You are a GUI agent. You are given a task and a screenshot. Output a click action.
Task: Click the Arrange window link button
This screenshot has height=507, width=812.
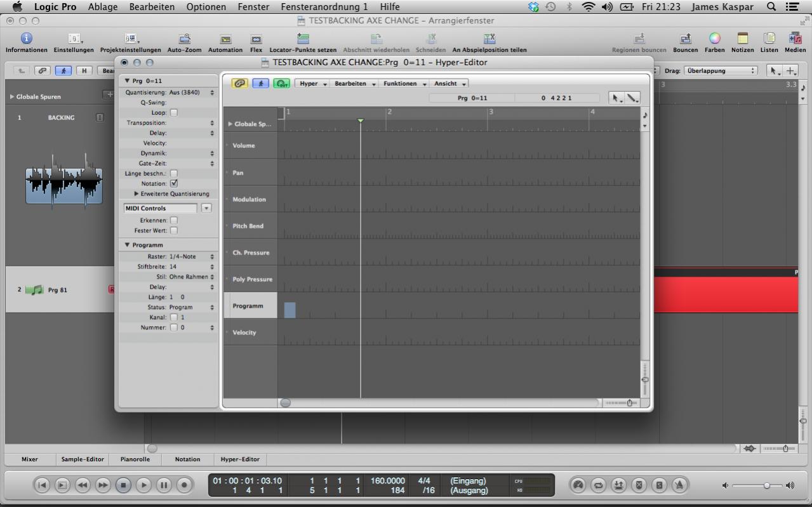[x=43, y=71]
